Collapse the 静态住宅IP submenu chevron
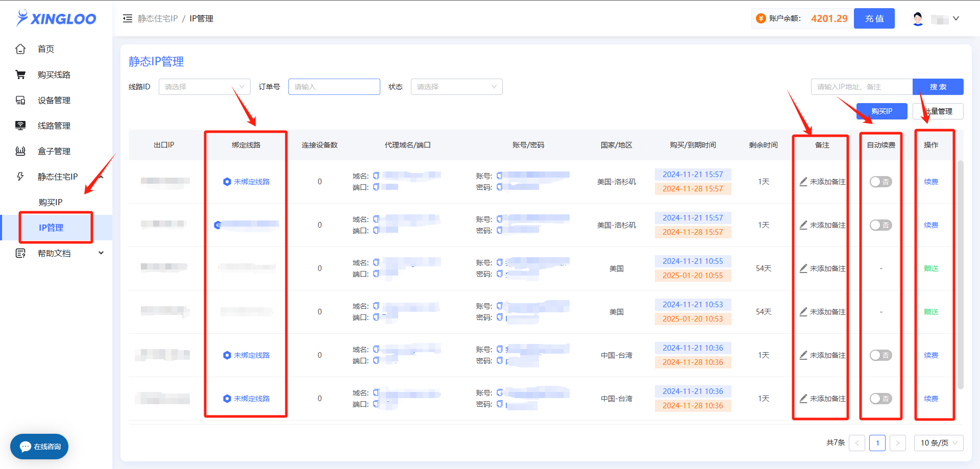Image resolution: width=980 pixels, height=469 pixels. [x=101, y=177]
